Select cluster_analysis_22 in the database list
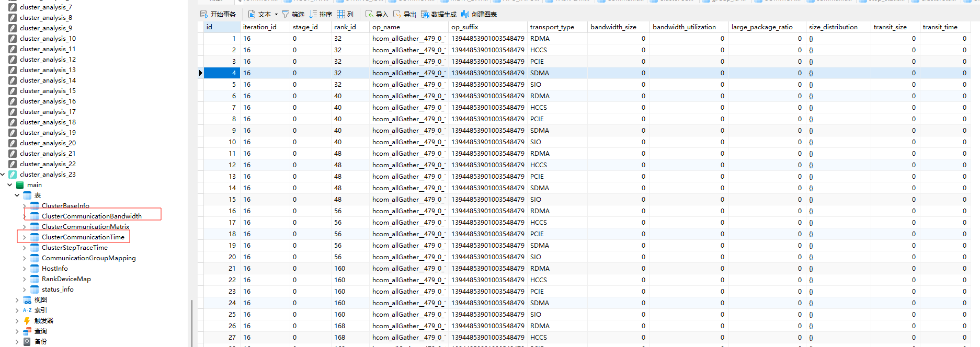 point(48,164)
